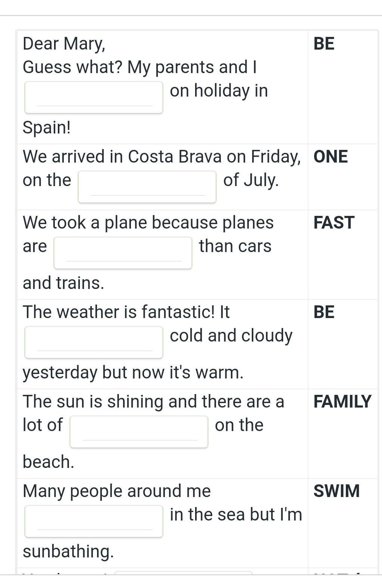
Task: Click the text "and trains."
Action: point(63,283)
